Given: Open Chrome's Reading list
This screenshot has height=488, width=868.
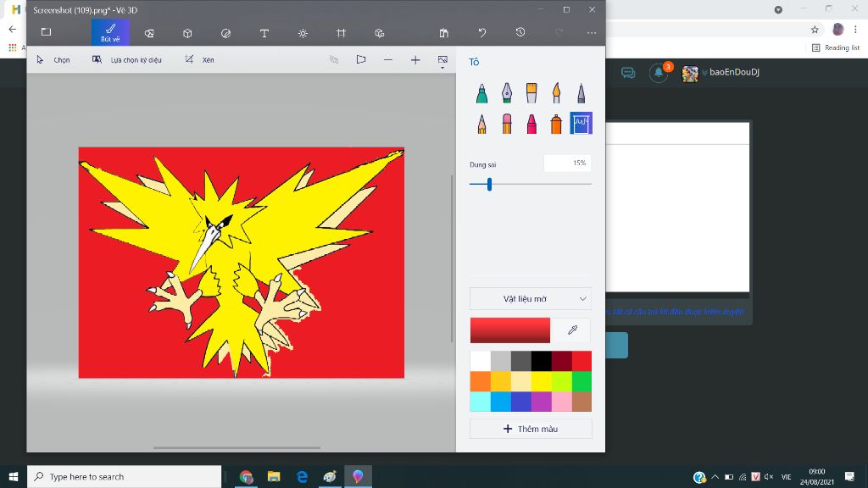Looking at the screenshot, I should tap(835, 48).
